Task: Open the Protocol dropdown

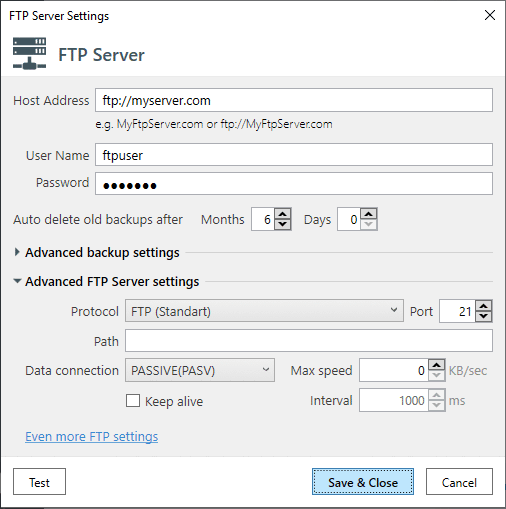Action: 264,311
